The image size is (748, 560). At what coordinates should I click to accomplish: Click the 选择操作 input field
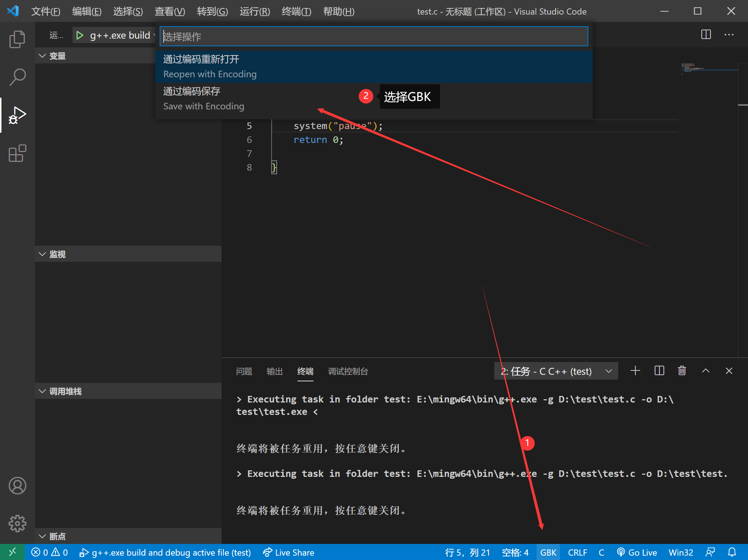pos(373,36)
